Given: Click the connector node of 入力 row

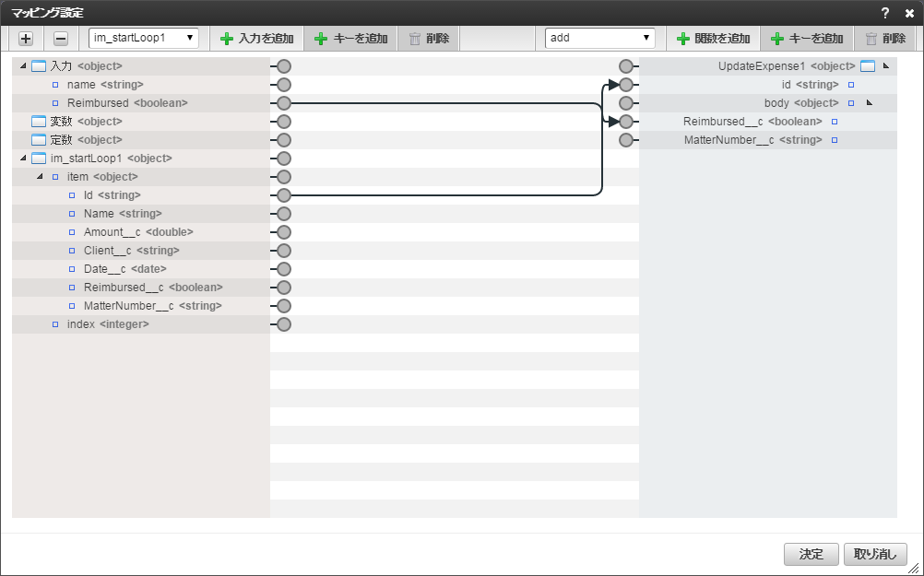Looking at the screenshot, I should [284, 66].
